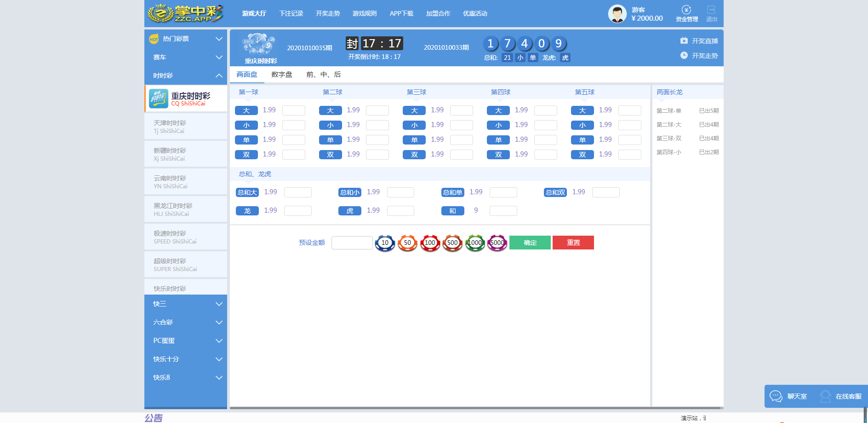Select 单 under 第三球
This screenshot has width=868, height=423.
coord(414,140)
